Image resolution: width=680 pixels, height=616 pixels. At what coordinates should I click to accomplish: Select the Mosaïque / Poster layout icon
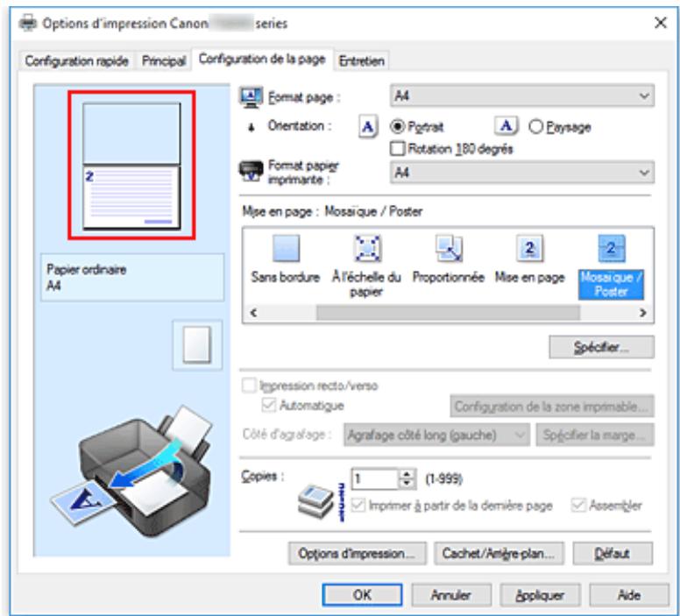coord(612,249)
